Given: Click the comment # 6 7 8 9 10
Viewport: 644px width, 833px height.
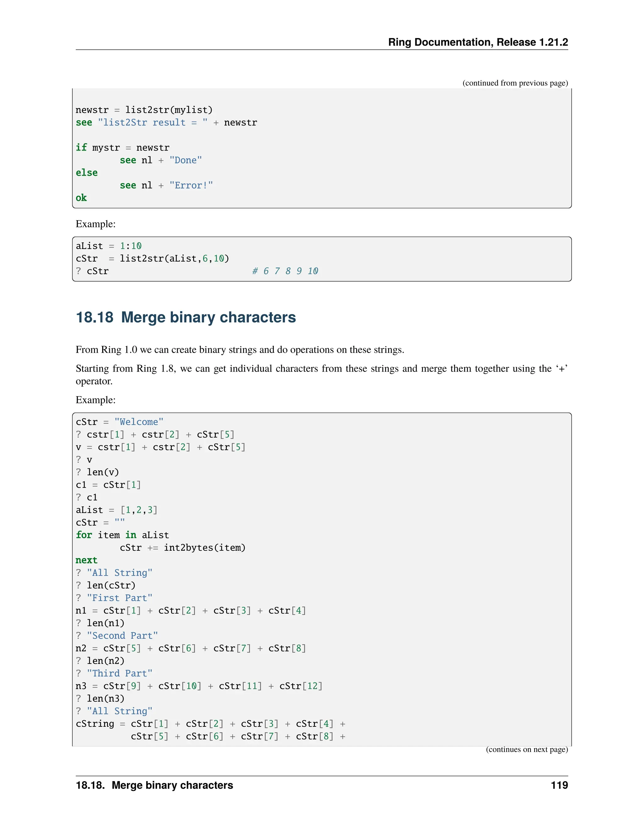Looking at the screenshot, I should 285,271.
